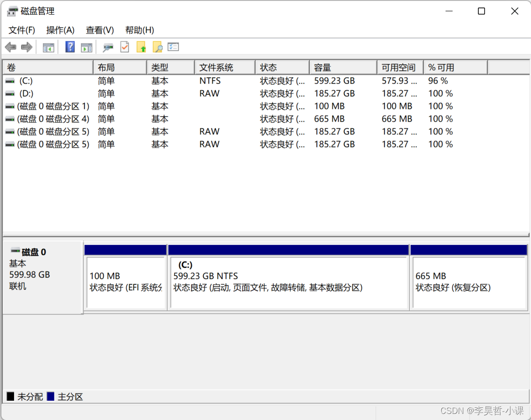
Task: Click the 主分区 legend label
Action: coord(70,397)
